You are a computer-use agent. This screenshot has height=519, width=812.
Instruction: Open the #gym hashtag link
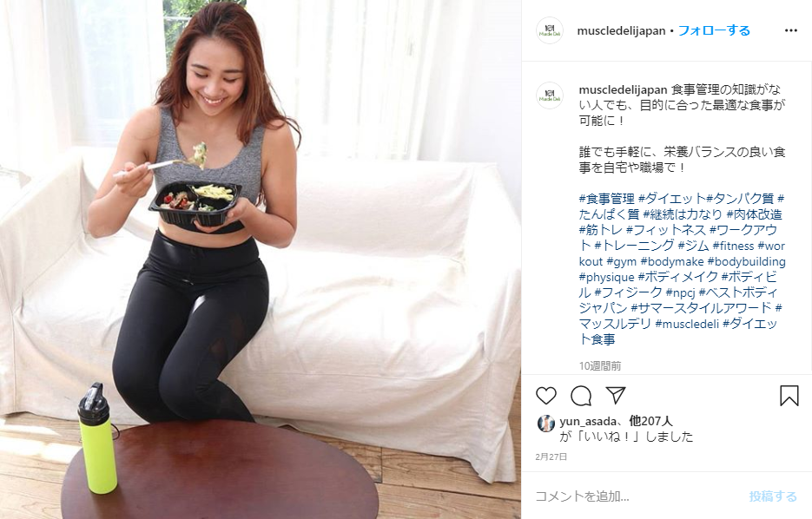(x=621, y=262)
